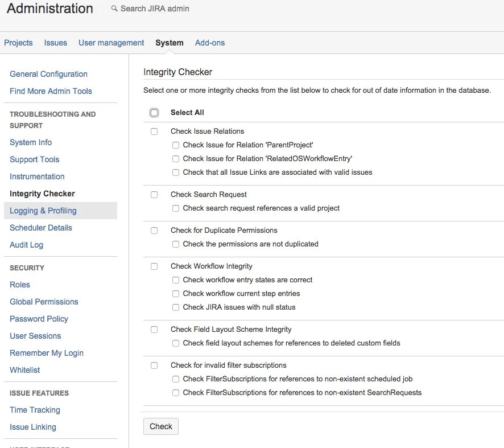This screenshot has height=448, width=504.
Task: Toggle Check Search Request checkbox
Action: click(x=154, y=195)
